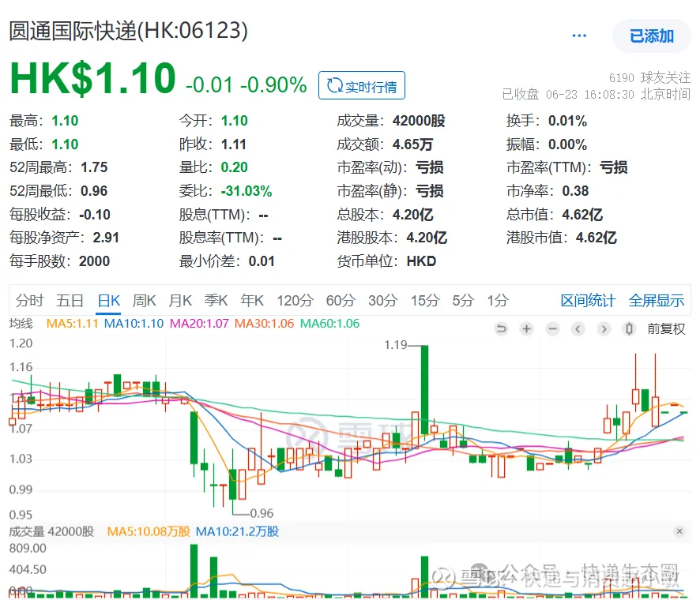The width and height of the screenshot is (700, 600).
Task: Click the 成交额 value 4.65万
Action: click(413, 144)
